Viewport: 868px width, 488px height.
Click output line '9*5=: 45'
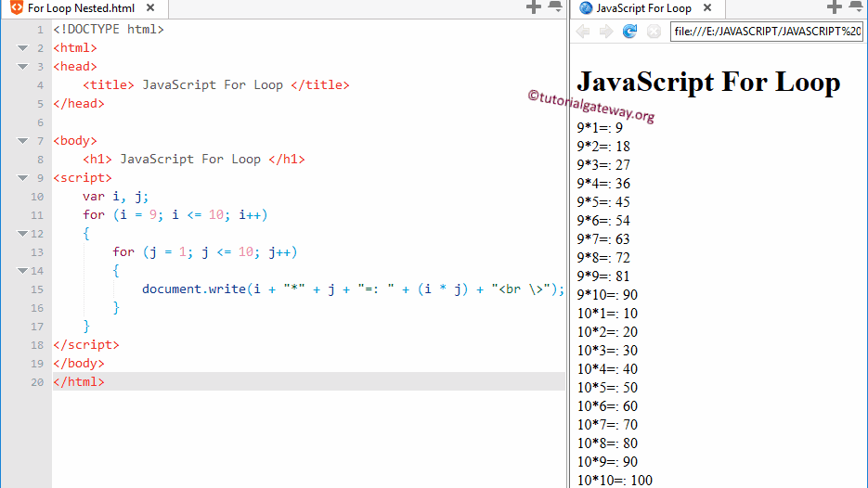(x=603, y=202)
